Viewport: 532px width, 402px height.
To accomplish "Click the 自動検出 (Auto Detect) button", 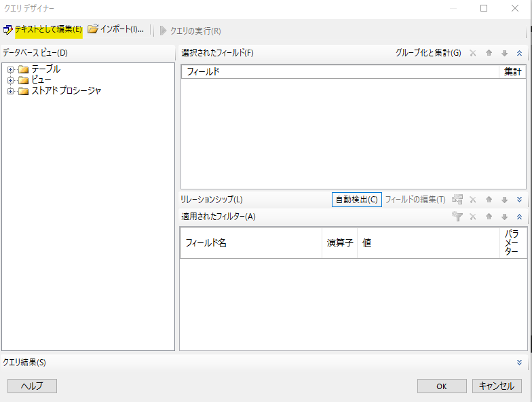I will pyautogui.click(x=356, y=200).
